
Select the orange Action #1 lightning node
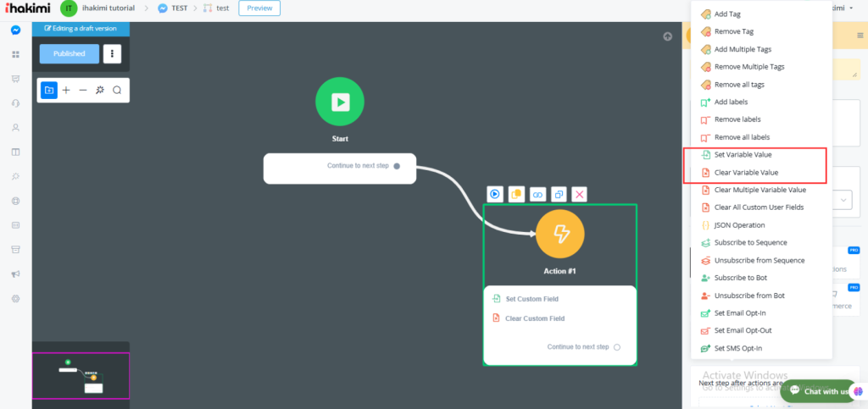560,233
